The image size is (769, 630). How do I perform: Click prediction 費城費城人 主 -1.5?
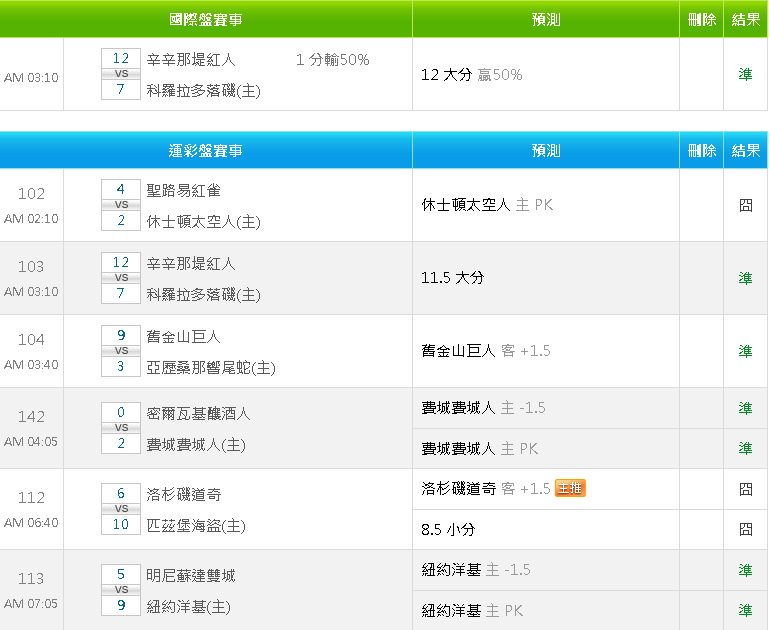[483, 408]
